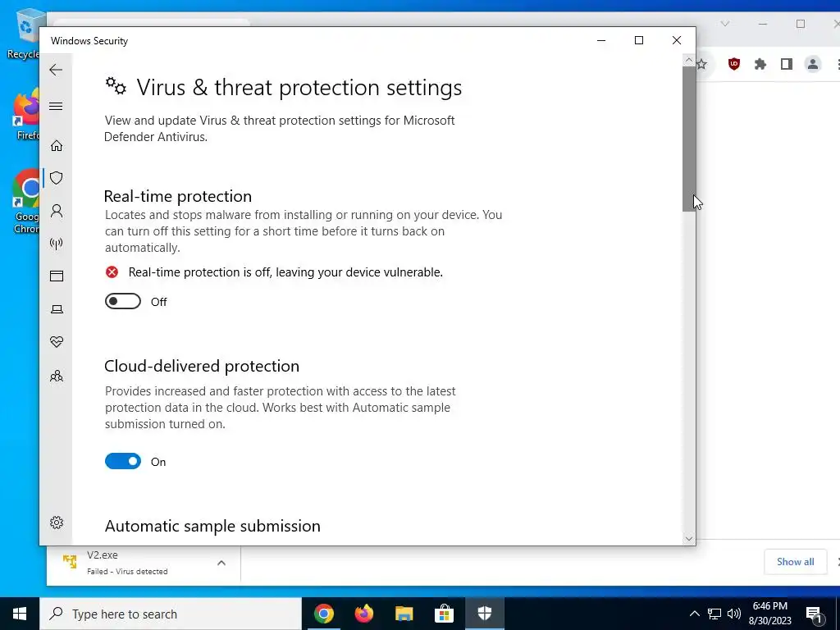Screen dimensions: 840x630
Task: Turn off the Cloud-delivered protection toggle
Action: click(123, 461)
